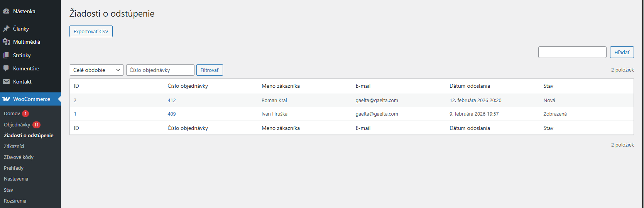Open Kontakt menu label
644x208 pixels.
click(22, 82)
